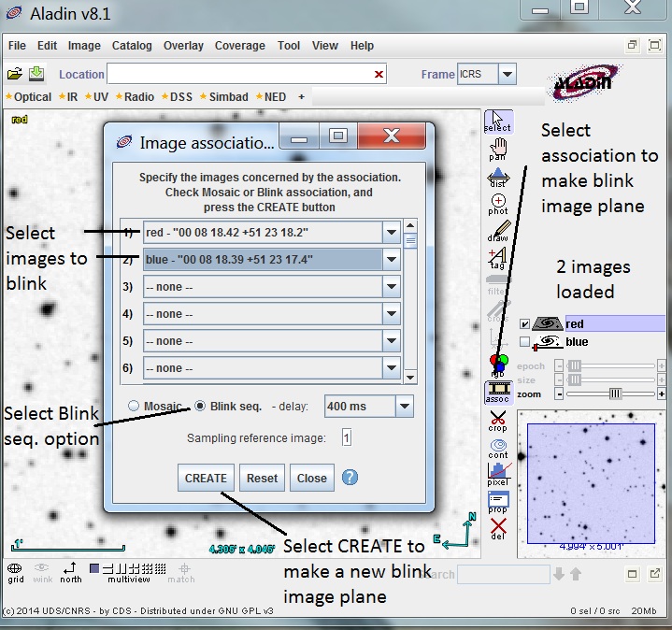Click the search up arrow icon
Image resolution: width=672 pixels, height=630 pixels.
coord(576,574)
